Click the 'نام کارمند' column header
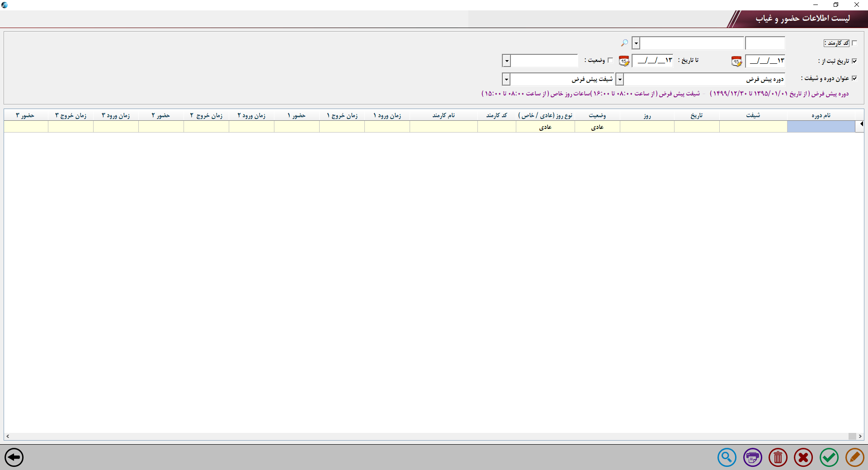This screenshot has width=868, height=470. pos(443,115)
